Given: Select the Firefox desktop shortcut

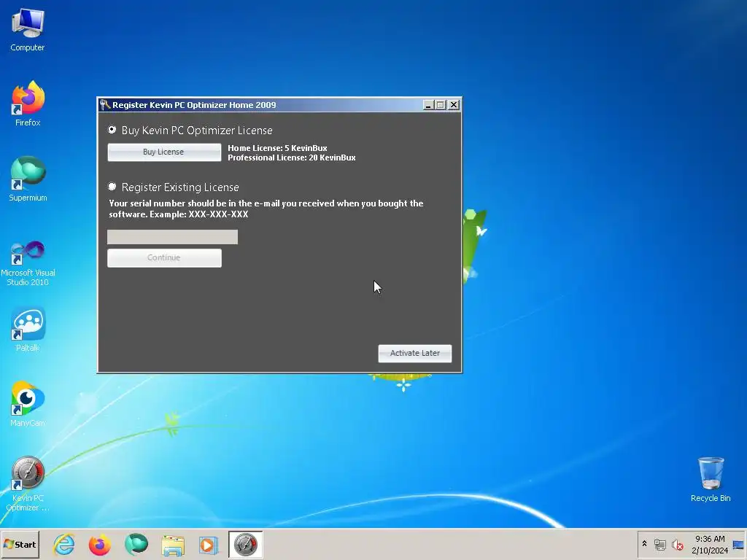Looking at the screenshot, I should [x=28, y=104].
